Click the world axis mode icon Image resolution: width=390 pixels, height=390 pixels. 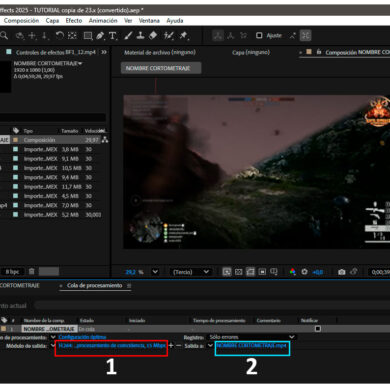pyautogui.click(x=231, y=35)
